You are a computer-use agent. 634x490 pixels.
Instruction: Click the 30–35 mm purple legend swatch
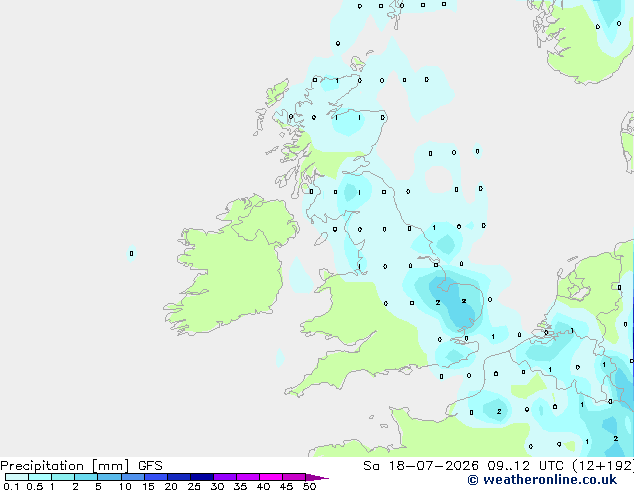pos(225,477)
